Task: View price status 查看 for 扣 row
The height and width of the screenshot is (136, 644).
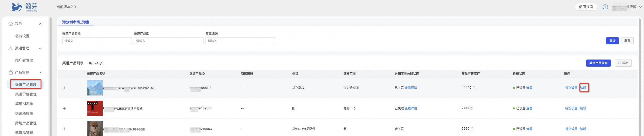Action: [x=529, y=108]
